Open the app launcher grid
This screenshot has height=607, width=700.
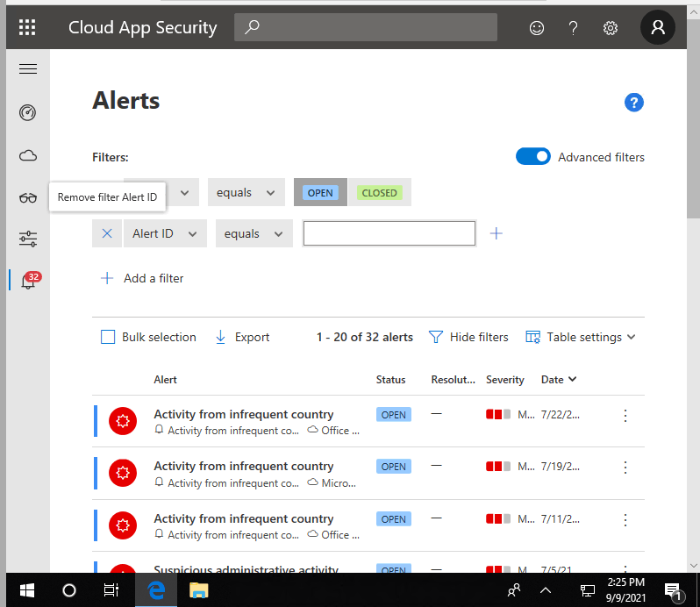click(27, 27)
